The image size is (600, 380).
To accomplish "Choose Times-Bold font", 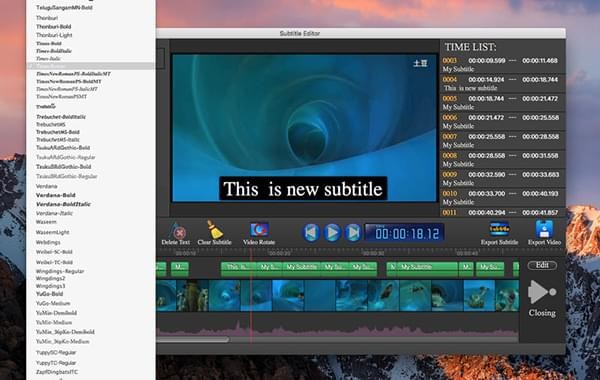I will (49, 43).
